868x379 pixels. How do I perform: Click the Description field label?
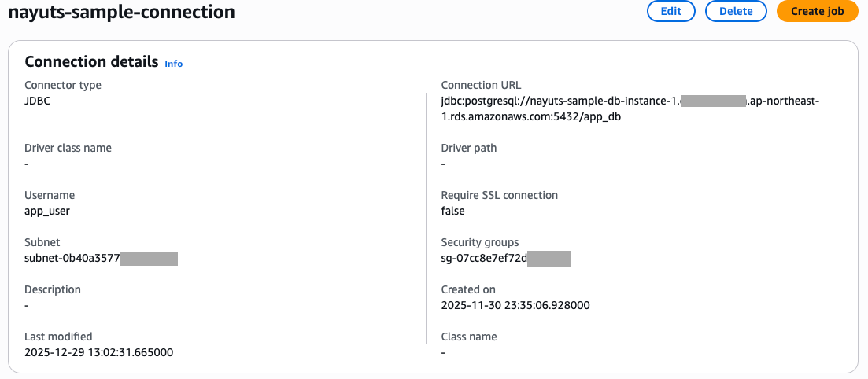click(x=53, y=289)
